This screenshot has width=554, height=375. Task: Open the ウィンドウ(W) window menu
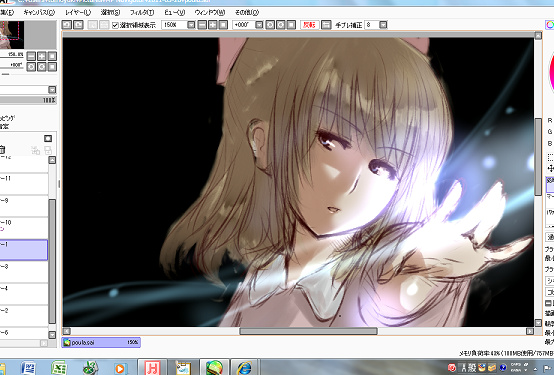[x=210, y=12]
